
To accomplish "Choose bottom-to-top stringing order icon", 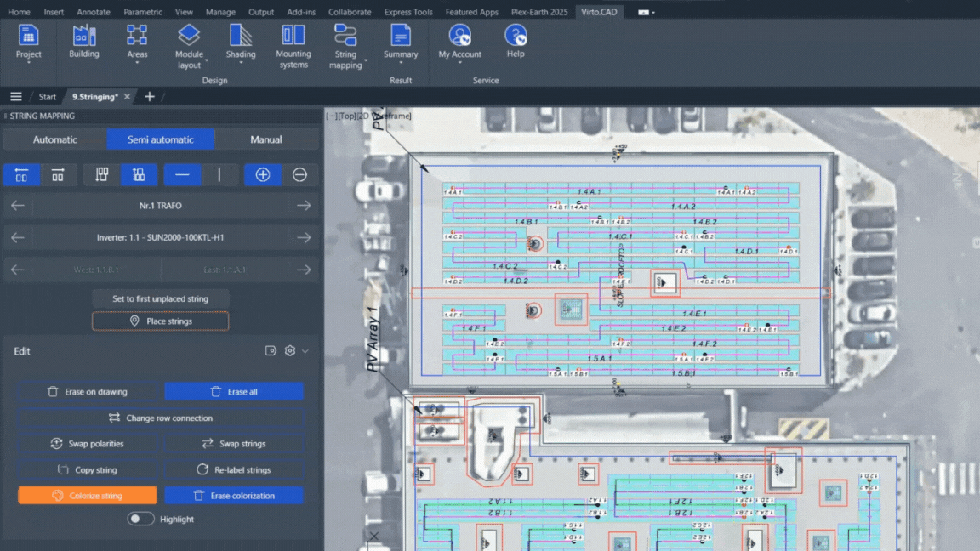I will coord(138,175).
